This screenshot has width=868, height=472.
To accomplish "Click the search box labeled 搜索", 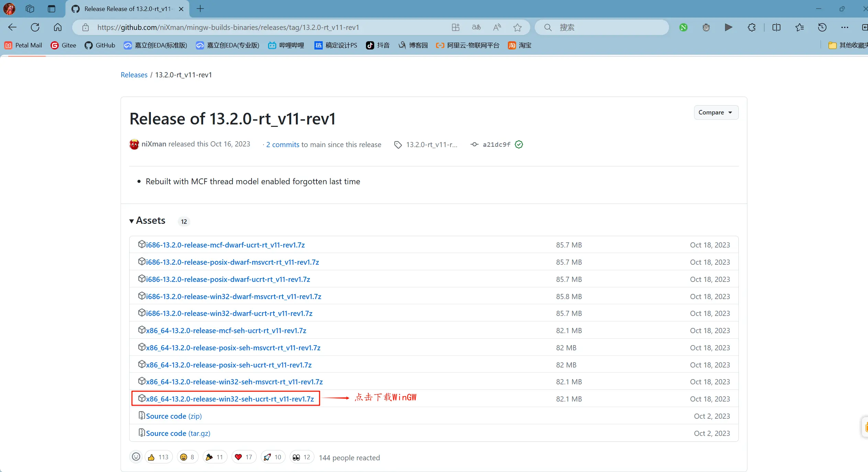I will [602, 27].
